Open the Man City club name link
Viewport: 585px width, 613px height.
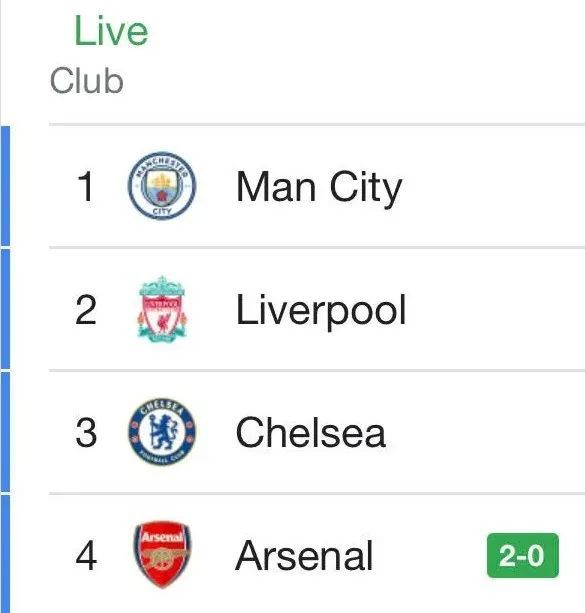[x=319, y=188]
